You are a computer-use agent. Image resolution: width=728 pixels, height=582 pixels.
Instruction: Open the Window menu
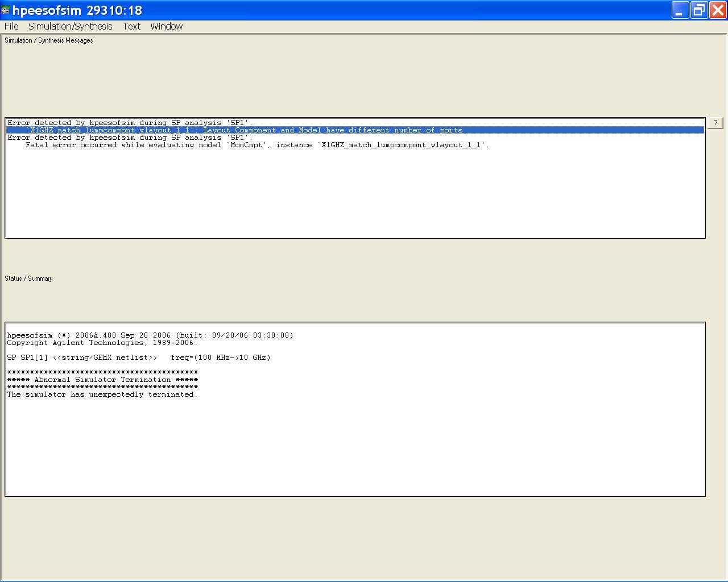point(167,26)
